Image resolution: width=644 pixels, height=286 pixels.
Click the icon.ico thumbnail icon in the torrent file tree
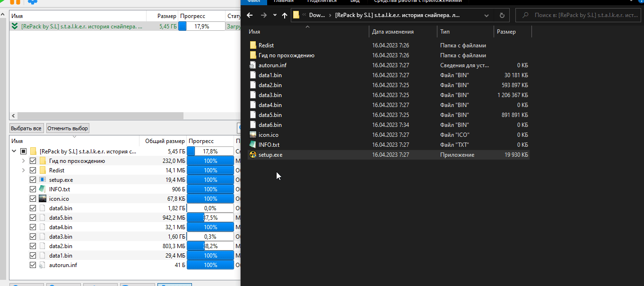(x=43, y=199)
